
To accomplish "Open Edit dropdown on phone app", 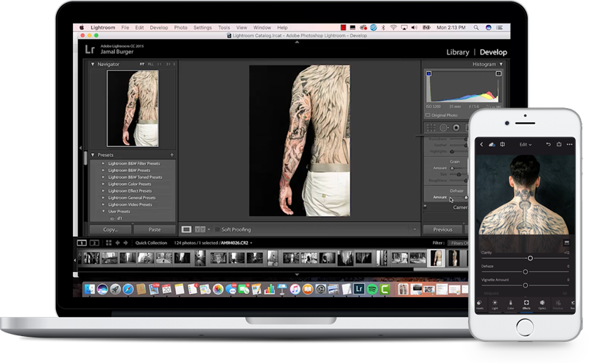I will pyautogui.click(x=525, y=144).
